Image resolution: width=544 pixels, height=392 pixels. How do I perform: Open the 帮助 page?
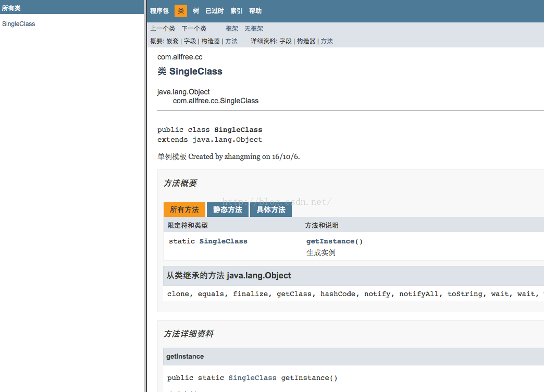click(x=255, y=10)
